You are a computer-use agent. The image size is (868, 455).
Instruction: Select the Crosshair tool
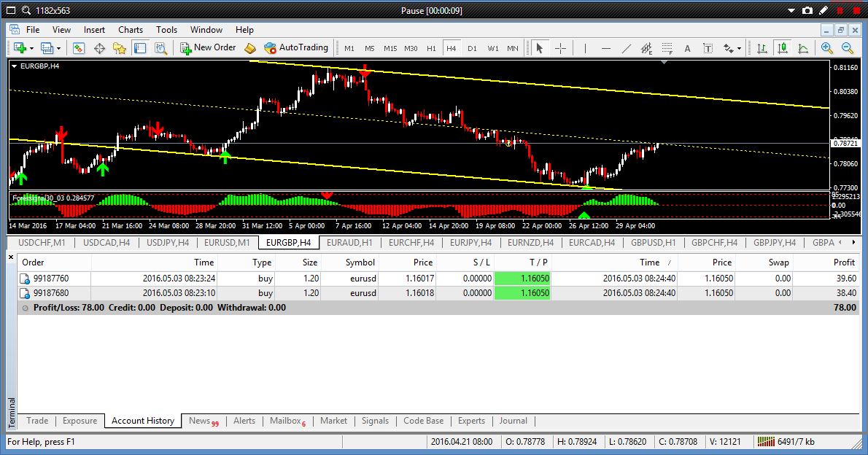pos(560,48)
